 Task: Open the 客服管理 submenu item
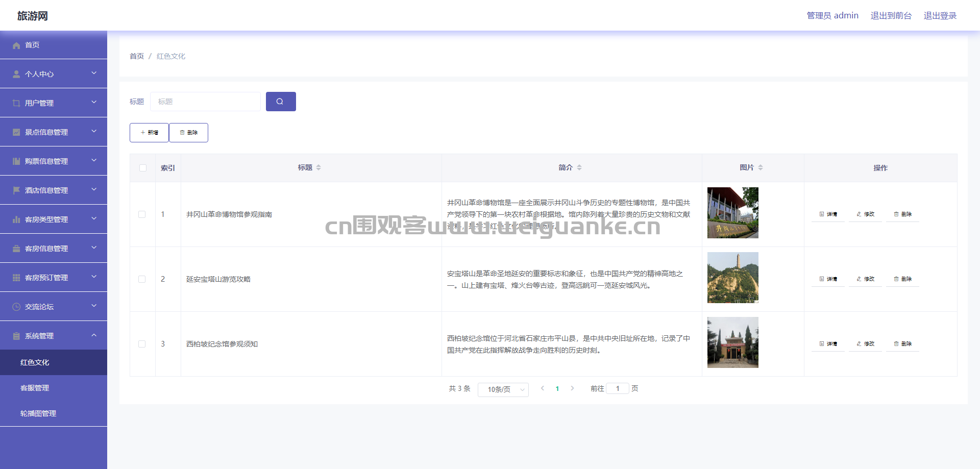tap(54, 388)
